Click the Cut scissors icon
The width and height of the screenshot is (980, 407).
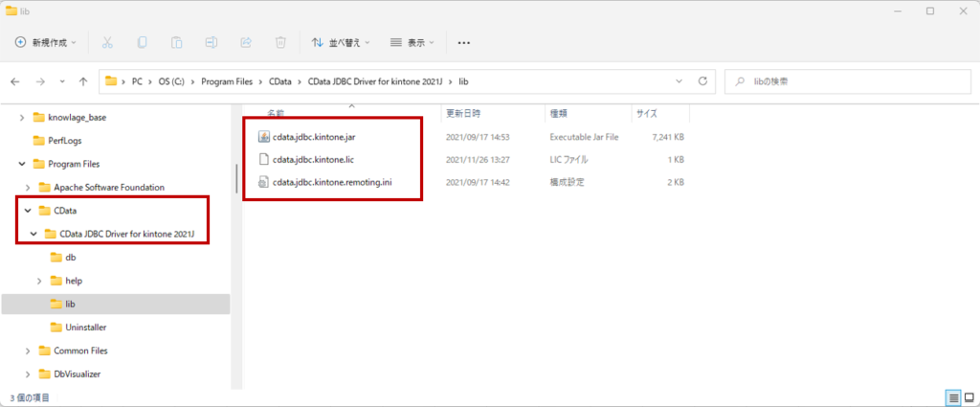coord(107,42)
